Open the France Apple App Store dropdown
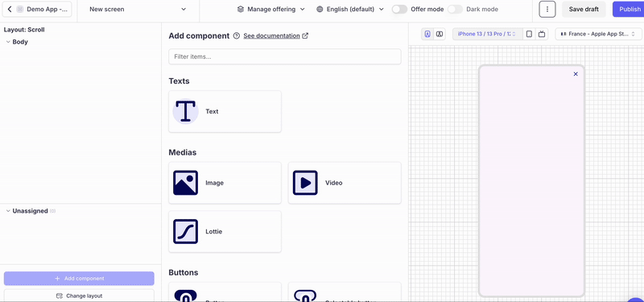This screenshot has height=302, width=644. 598,34
